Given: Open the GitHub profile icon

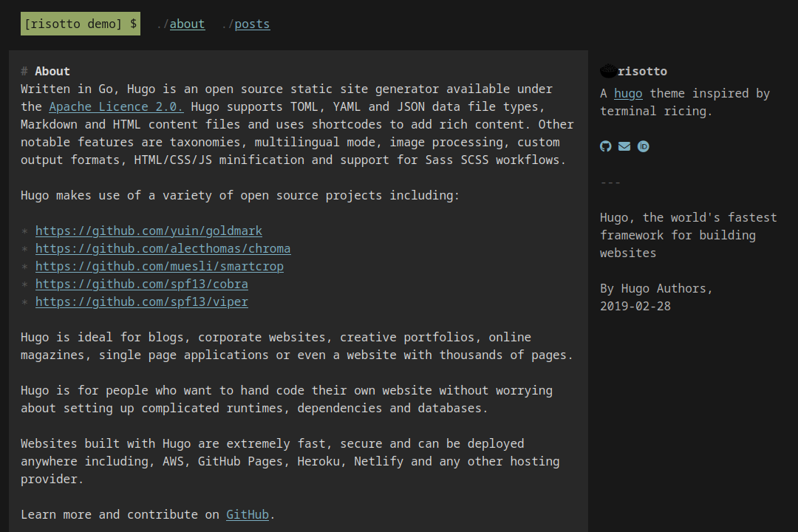Looking at the screenshot, I should 606,146.
